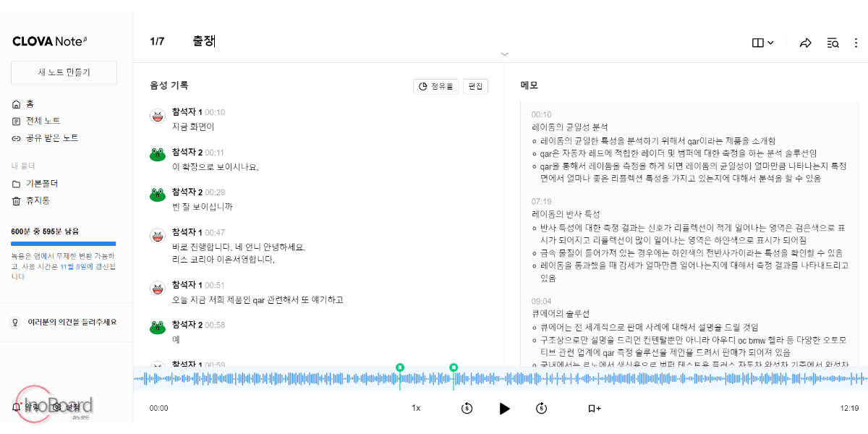This screenshot has height=434, width=868.
Task: Click the note title 출장
Action: click(x=204, y=41)
